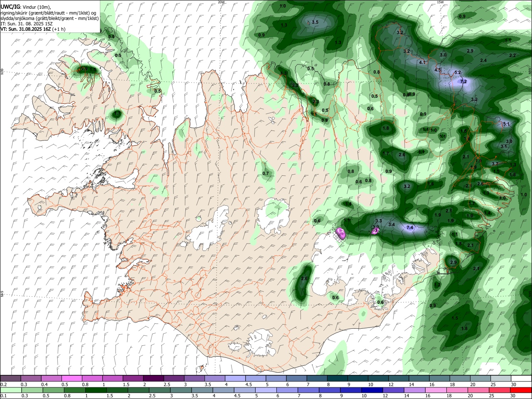
Task: Select the 'rigning/skúrir' legend description line
Action: [x=48, y=13]
